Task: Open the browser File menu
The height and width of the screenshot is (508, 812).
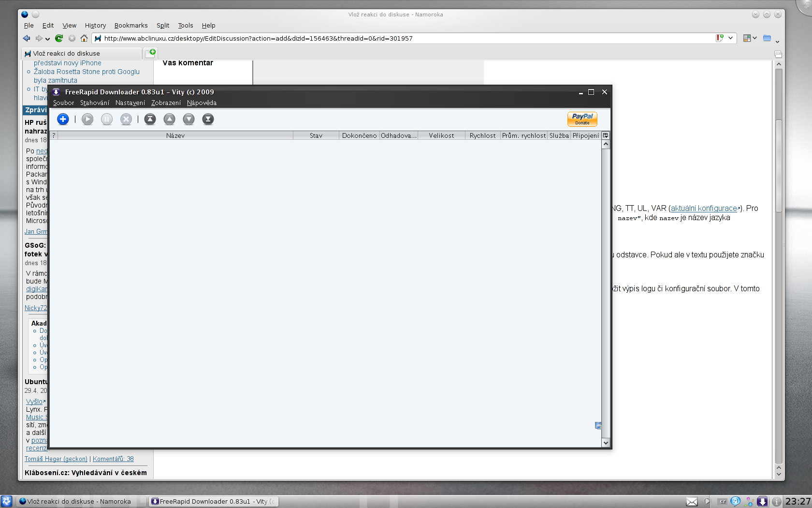Action: pyautogui.click(x=29, y=25)
